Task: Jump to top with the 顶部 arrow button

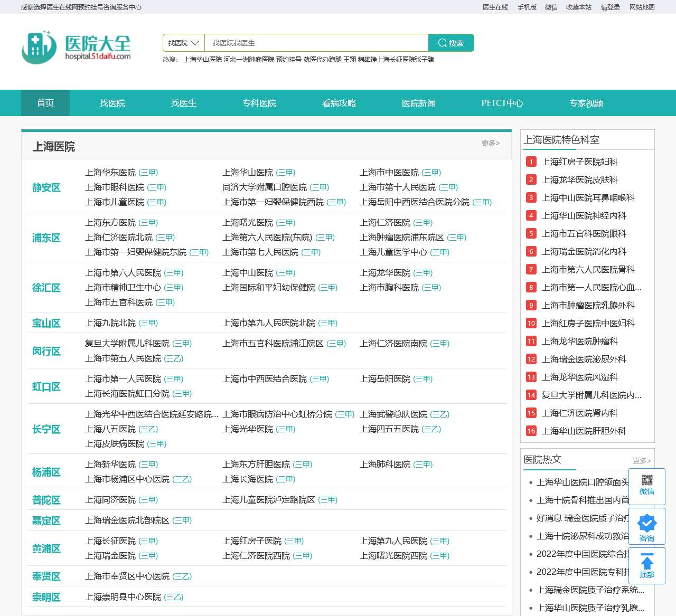Action: pyautogui.click(x=647, y=566)
